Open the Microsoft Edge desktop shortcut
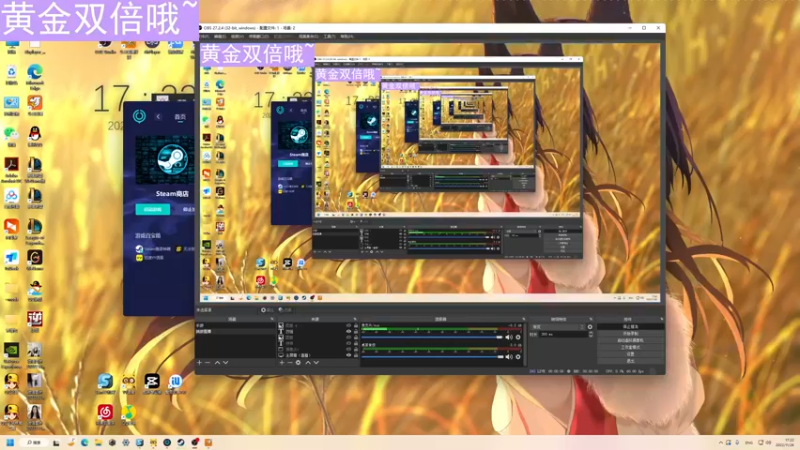This screenshot has height=450, width=800. (35, 77)
